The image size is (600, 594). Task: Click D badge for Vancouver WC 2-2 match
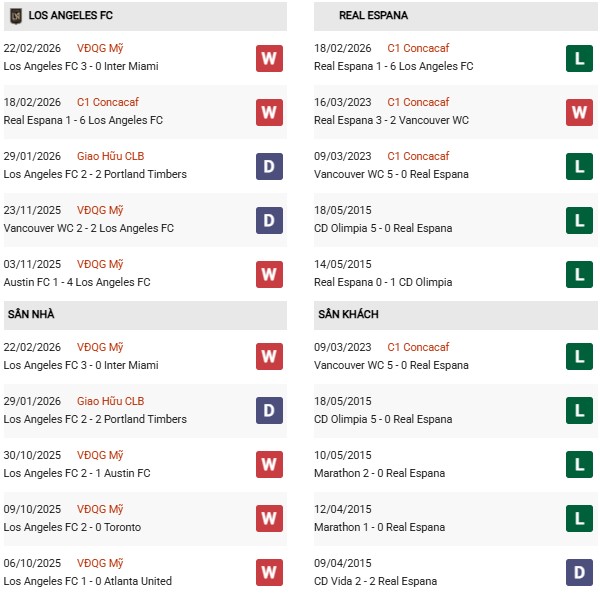click(269, 219)
